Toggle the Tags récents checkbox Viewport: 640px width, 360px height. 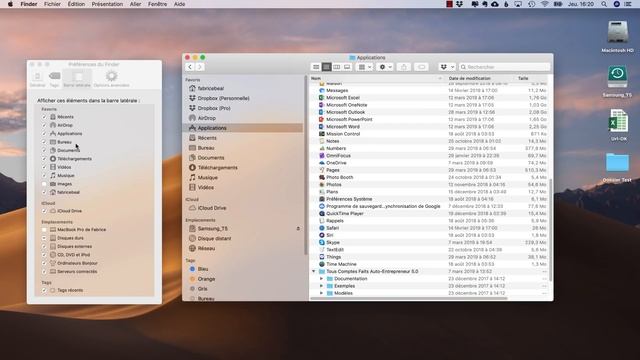(44, 290)
